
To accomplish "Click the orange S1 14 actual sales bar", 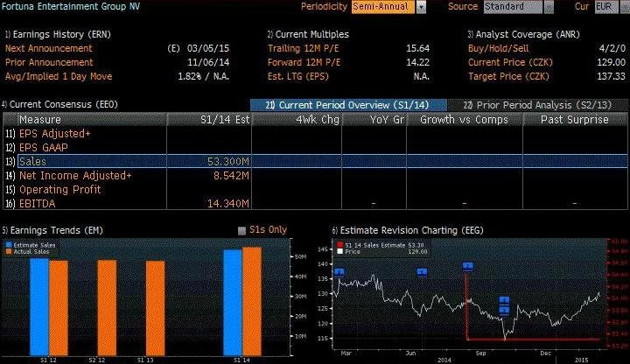I will (x=252, y=301).
